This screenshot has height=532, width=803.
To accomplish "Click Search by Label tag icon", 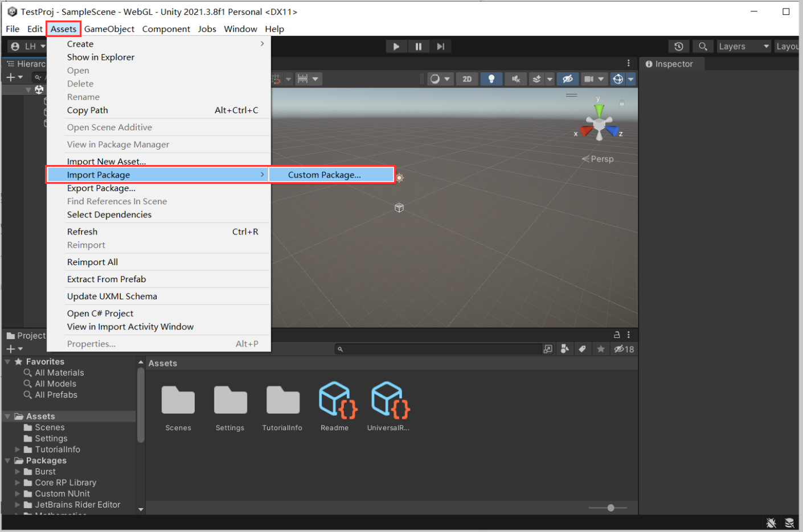I will click(582, 349).
